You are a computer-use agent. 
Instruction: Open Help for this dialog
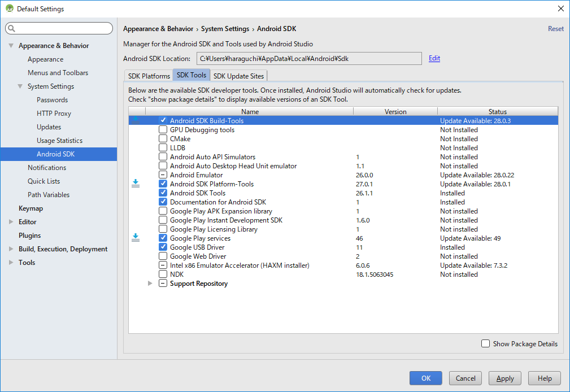(545, 378)
